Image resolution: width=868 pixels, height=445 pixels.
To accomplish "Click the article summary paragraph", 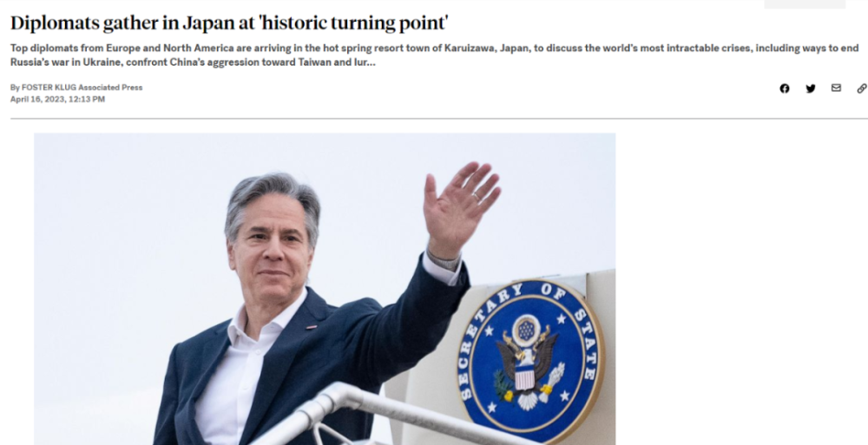I will tap(435, 55).
